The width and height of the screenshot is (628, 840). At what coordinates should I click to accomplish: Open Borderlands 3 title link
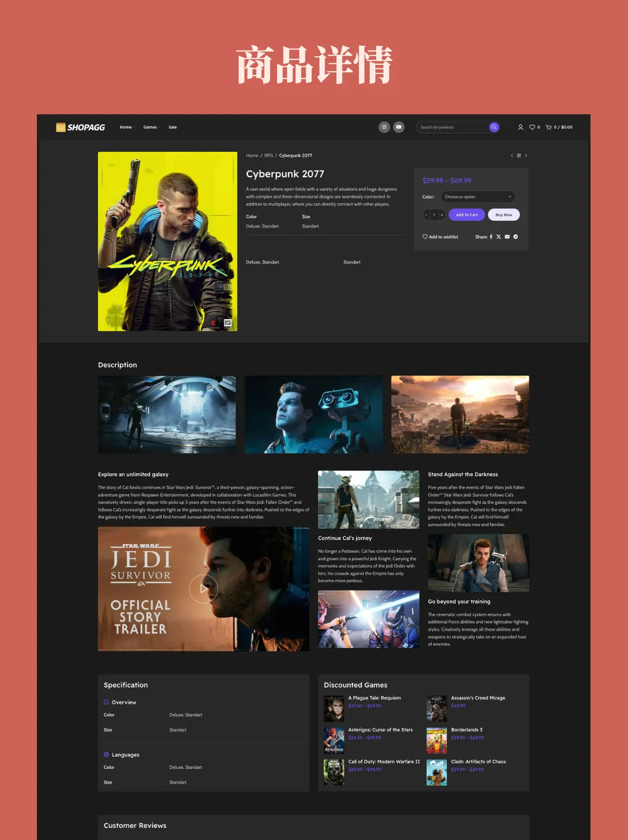pyautogui.click(x=467, y=730)
